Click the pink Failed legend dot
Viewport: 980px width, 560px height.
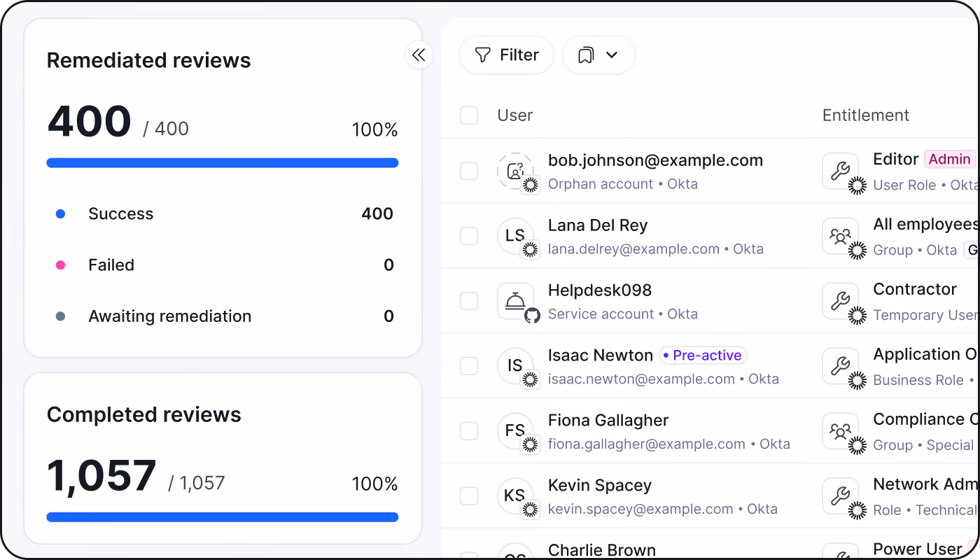60,265
